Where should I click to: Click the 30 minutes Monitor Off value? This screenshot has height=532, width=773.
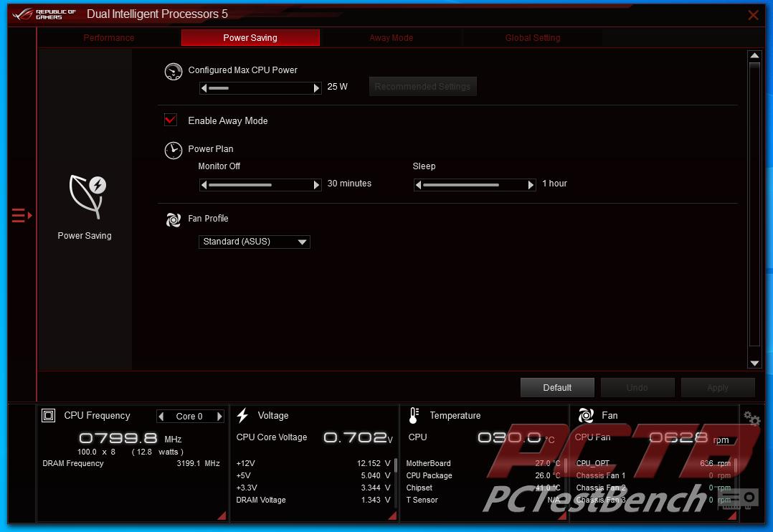[349, 184]
